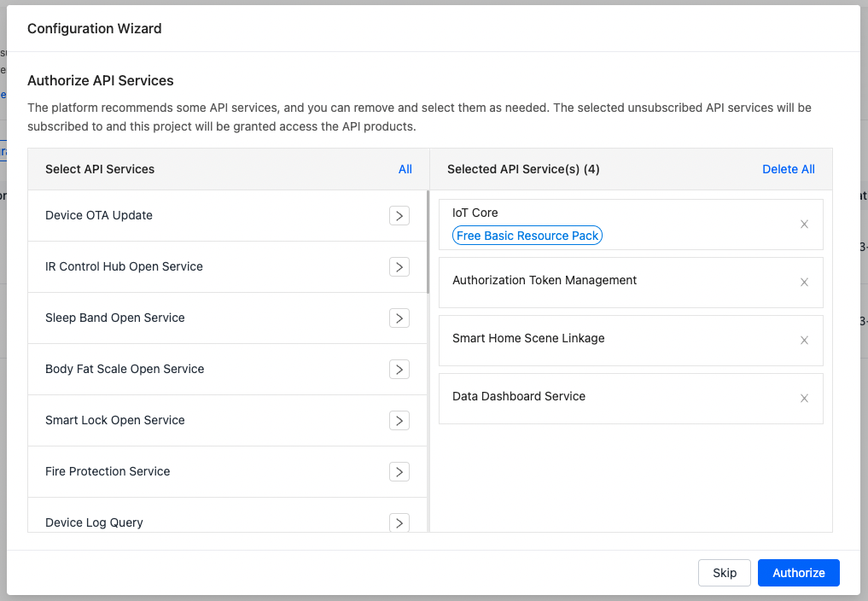
Task: Remove IoT Core using its X icon
Action: click(x=804, y=224)
